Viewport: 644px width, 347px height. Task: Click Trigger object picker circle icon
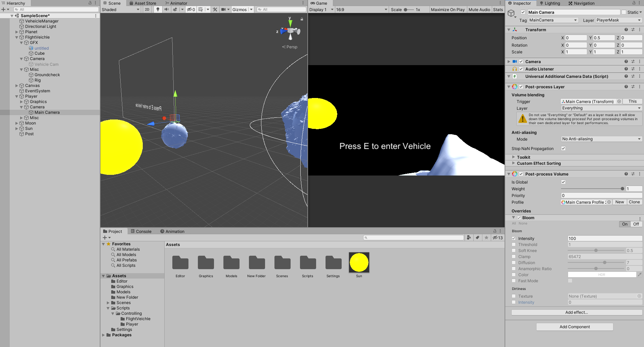619,101
